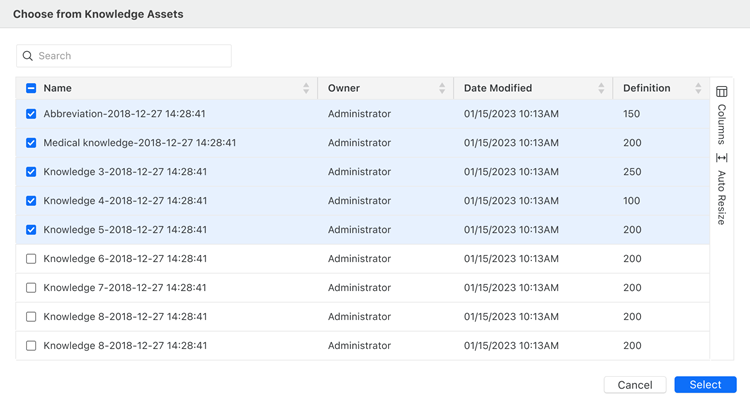The height and width of the screenshot is (409, 750).
Task: Click the Date Modified column header
Action: pos(498,89)
